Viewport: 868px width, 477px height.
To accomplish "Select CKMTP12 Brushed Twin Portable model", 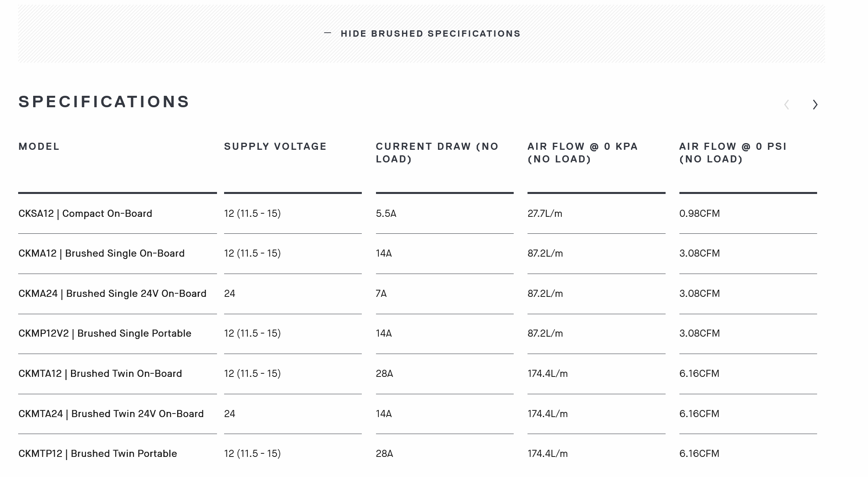I will click(x=98, y=454).
